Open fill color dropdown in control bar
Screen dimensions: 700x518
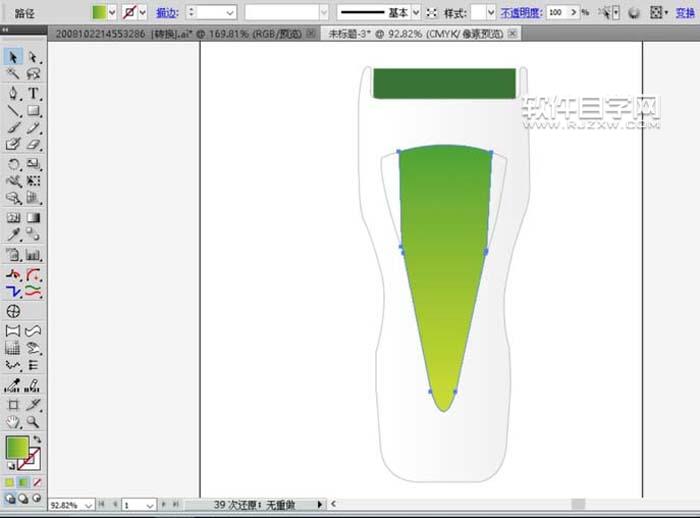tap(112, 13)
